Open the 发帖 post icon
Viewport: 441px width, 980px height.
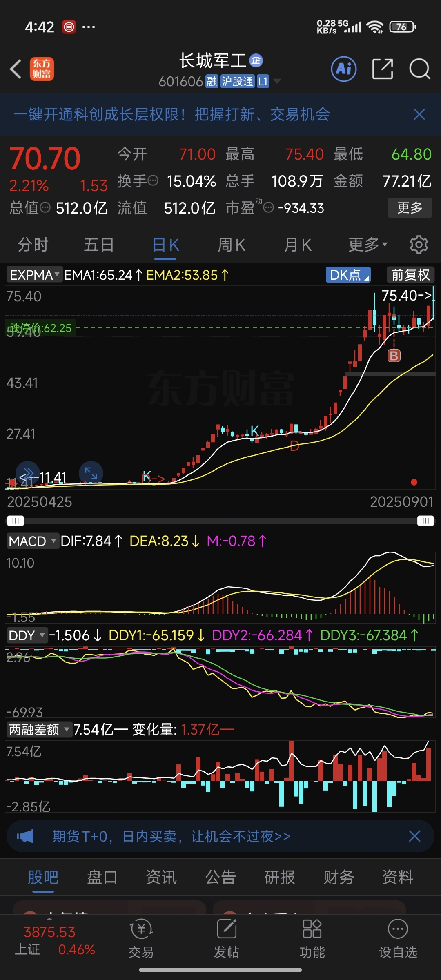(x=227, y=938)
